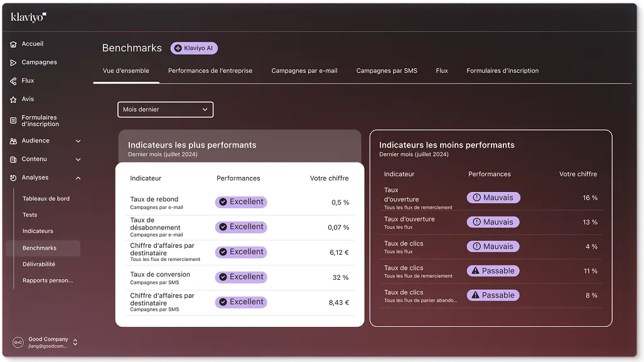644x362 pixels.
Task: Open Délivrabilité in the Analyses submenu
Action: click(39, 264)
